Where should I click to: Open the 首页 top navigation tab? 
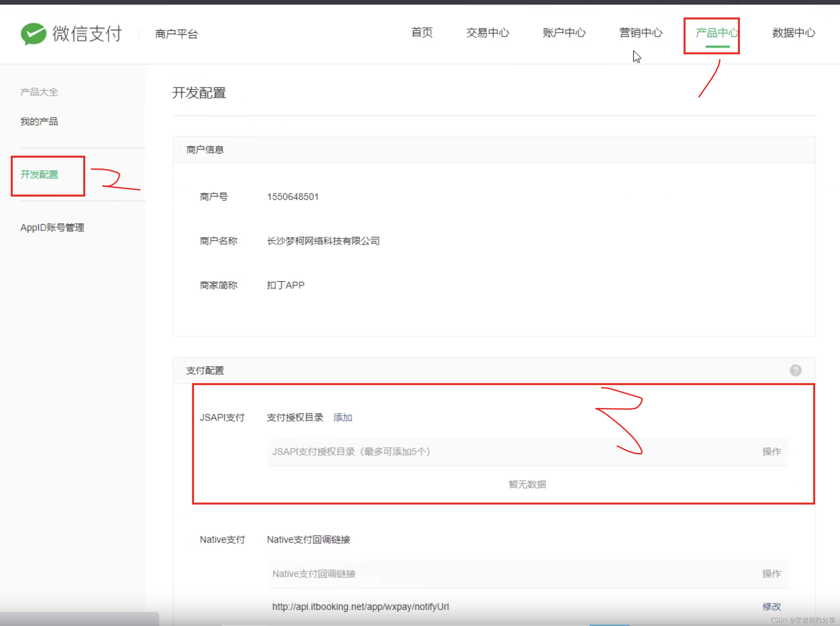(422, 33)
